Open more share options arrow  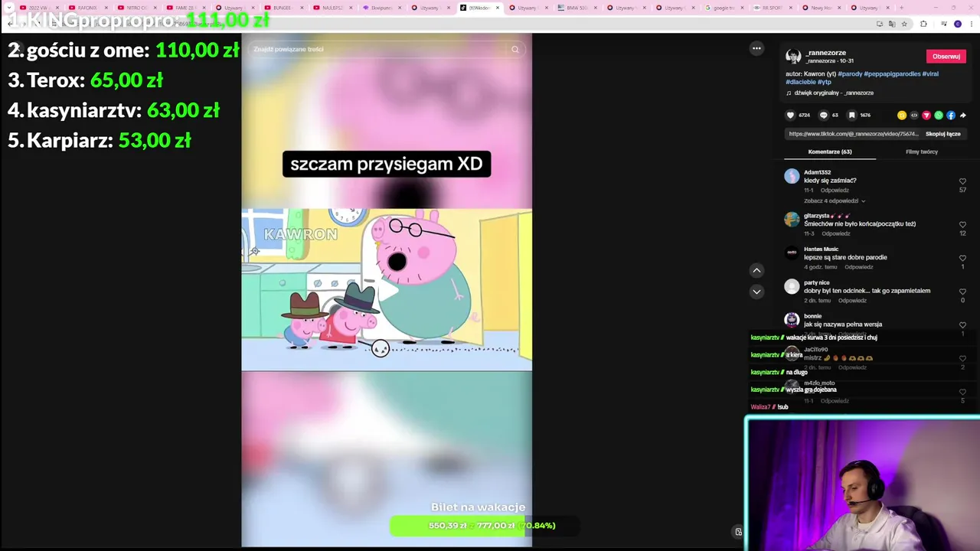click(963, 116)
